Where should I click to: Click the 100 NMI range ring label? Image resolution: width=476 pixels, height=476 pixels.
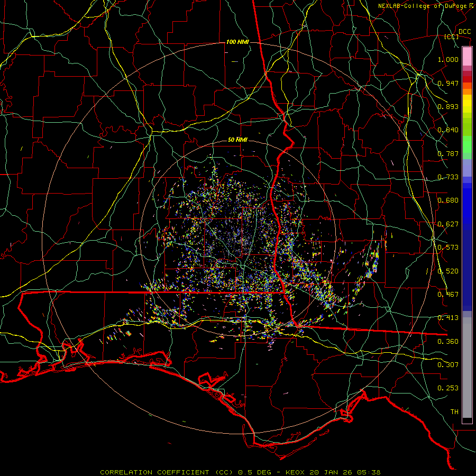pos(237,42)
